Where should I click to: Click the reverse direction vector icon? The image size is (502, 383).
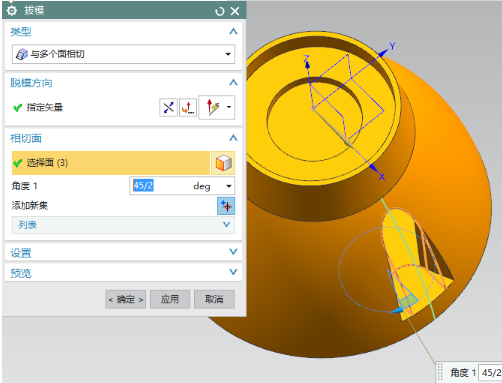click(x=168, y=107)
